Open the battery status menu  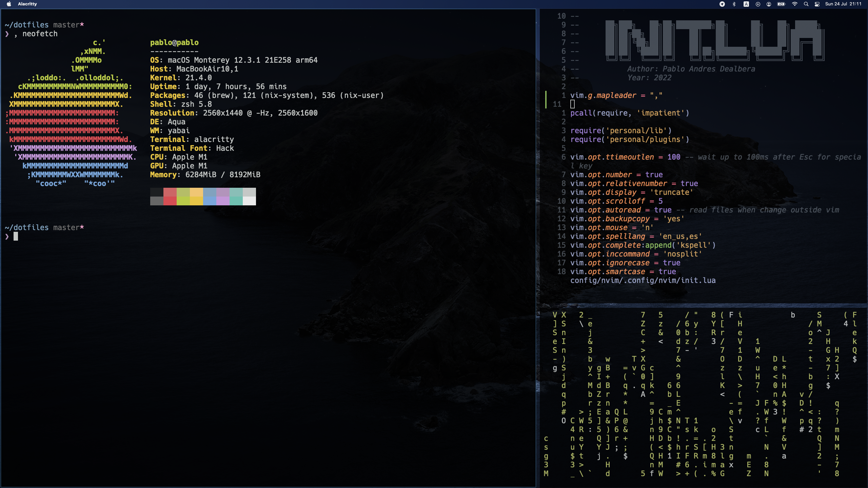pos(781,4)
